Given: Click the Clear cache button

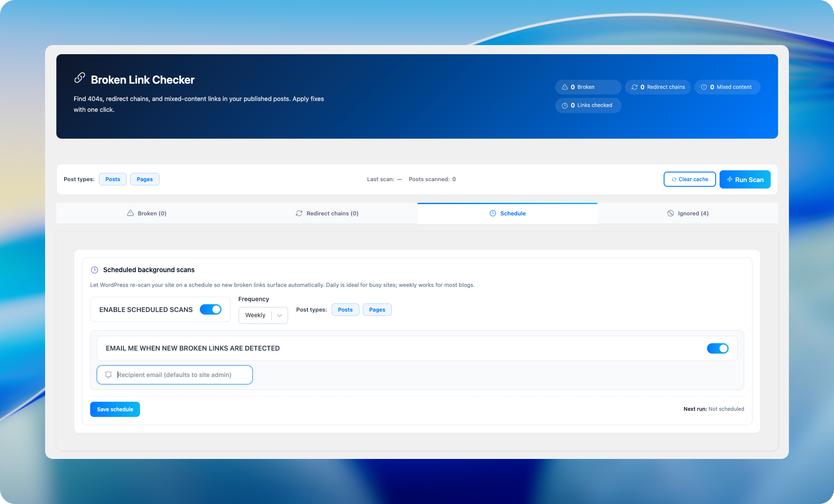Looking at the screenshot, I should pyautogui.click(x=690, y=179).
